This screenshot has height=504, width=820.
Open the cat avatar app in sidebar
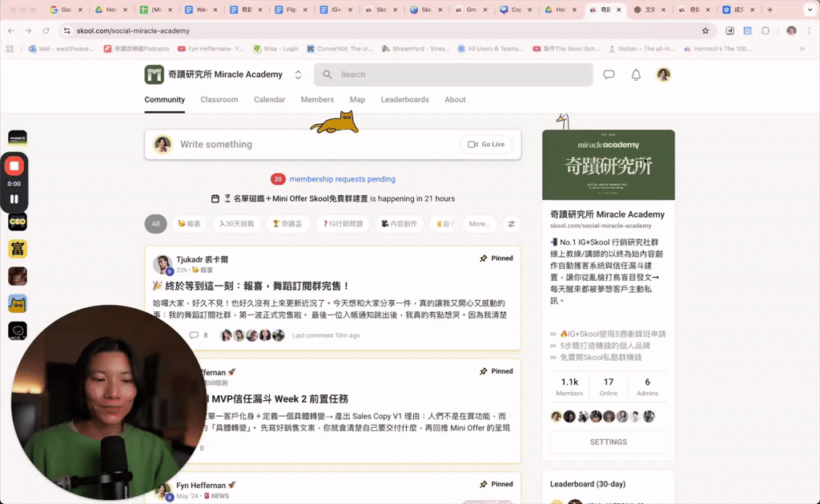16,304
